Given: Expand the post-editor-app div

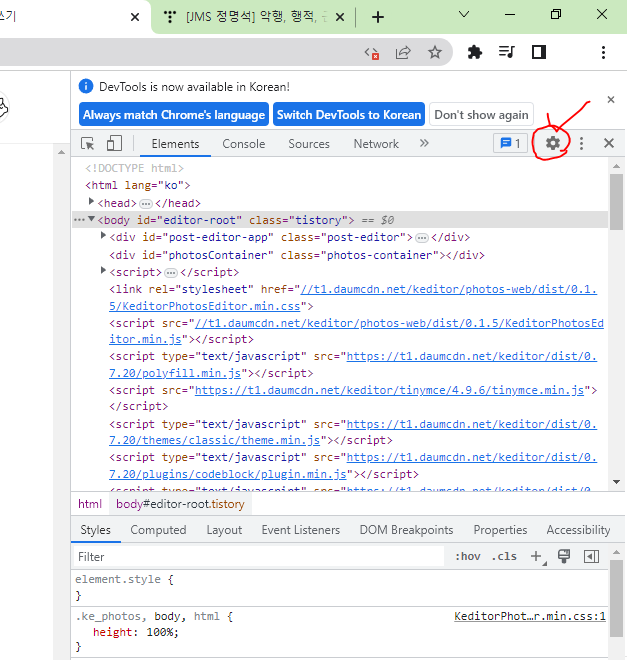Looking at the screenshot, I should (103, 236).
